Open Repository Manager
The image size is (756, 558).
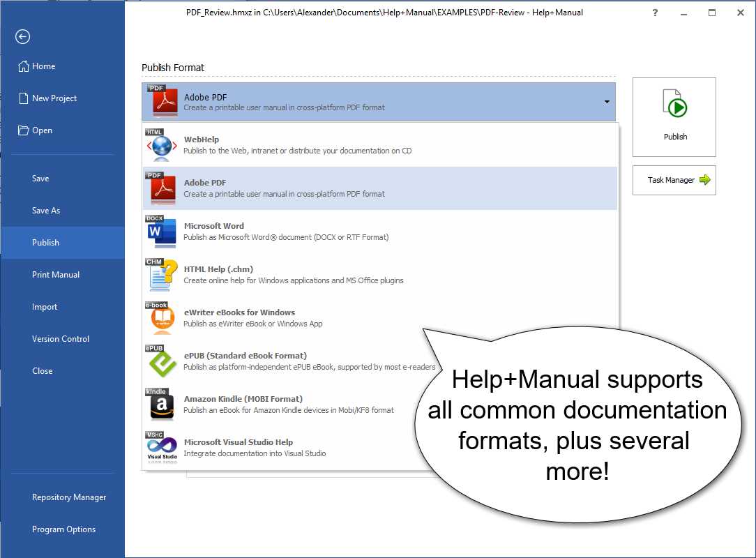pyautogui.click(x=69, y=497)
